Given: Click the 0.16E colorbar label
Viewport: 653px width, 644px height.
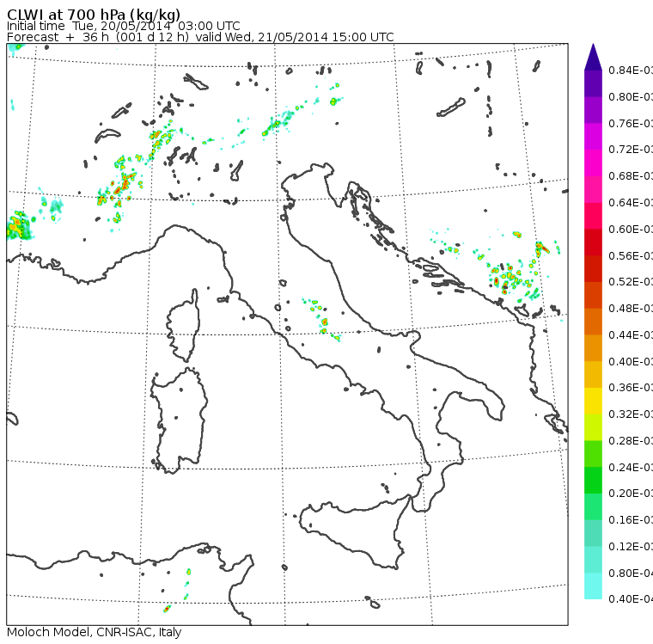Looking at the screenshot, I should pos(631,520).
